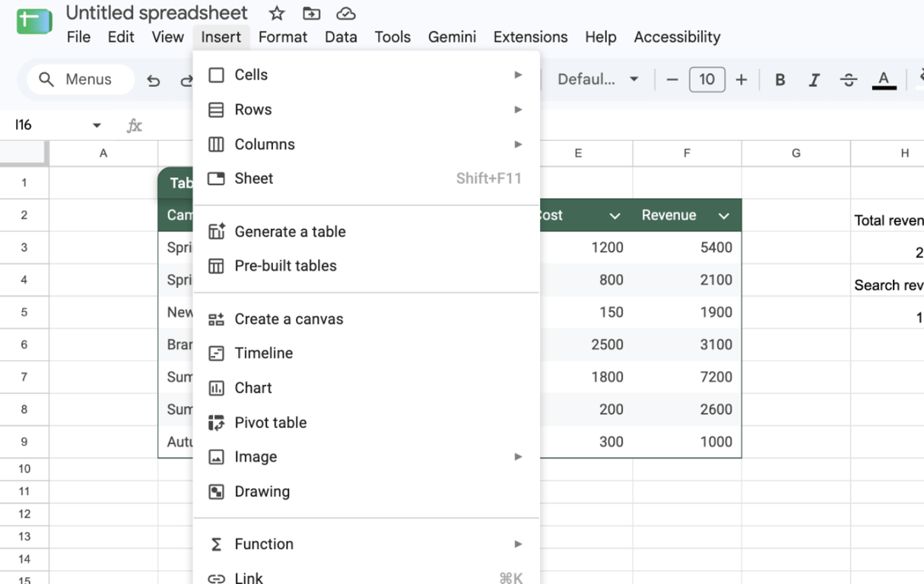Click the select-all corner box
The height and width of the screenshot is (584, 924).
tap(24, 153)
